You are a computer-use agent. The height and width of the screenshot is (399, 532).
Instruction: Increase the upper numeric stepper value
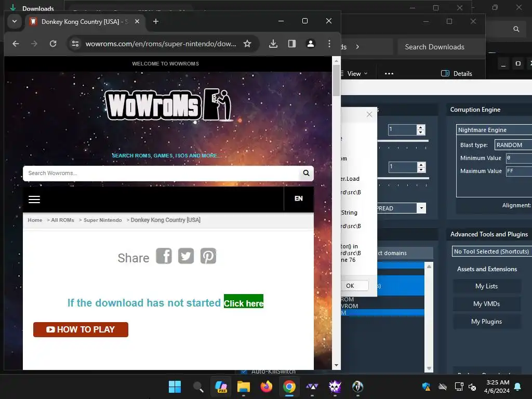[421, 127]
